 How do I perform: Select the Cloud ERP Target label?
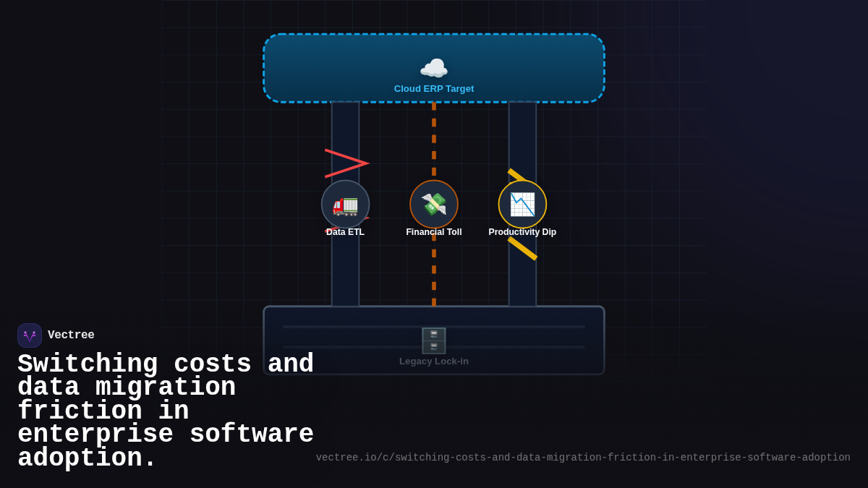pyautogui.click(x=433, y=88)
